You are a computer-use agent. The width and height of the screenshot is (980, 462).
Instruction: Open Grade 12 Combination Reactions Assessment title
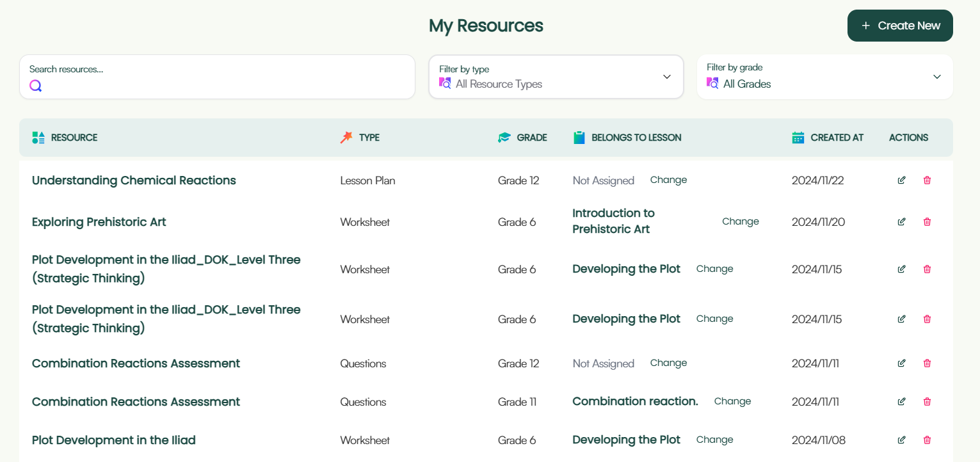tap(136, 363)
